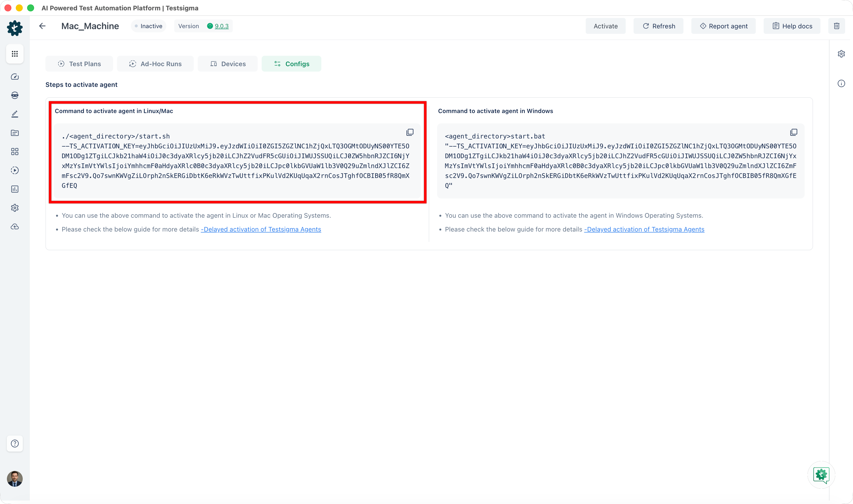Click the Mac_Machine agent title
853x504 pixels.
tap(90, 26)
